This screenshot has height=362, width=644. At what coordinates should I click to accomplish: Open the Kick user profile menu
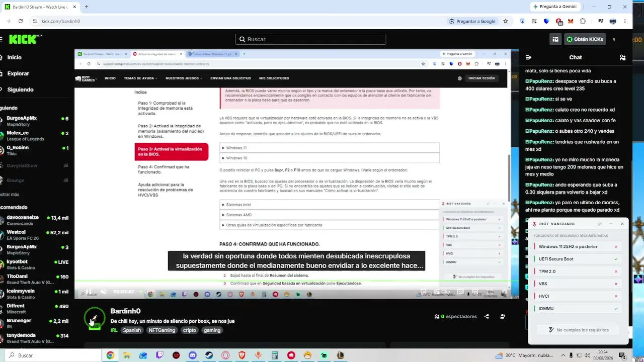pos(614,39)
